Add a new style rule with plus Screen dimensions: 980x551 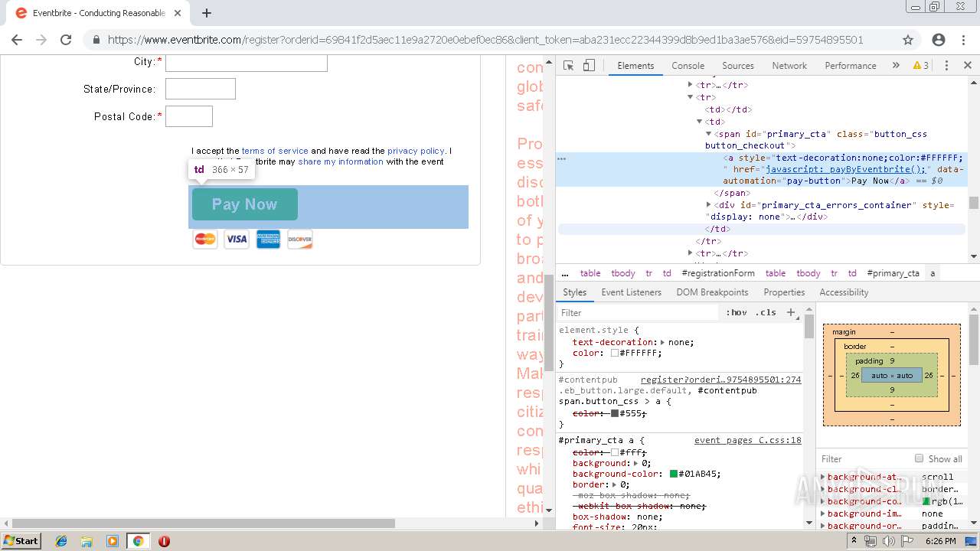point(791,312)
